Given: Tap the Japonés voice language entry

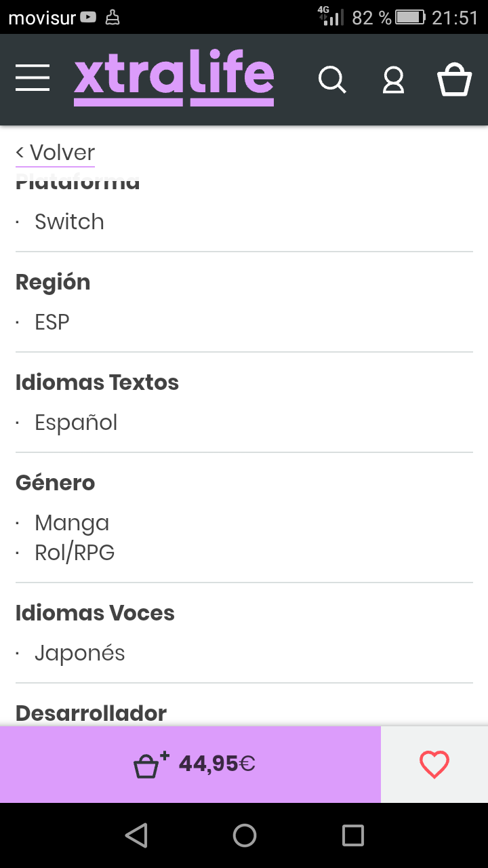Looking at the screenshot, I should click(x=80, y=653).
